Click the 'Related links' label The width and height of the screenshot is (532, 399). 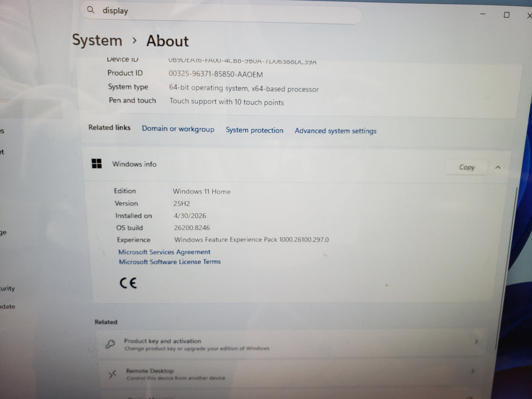coord(110,128)
